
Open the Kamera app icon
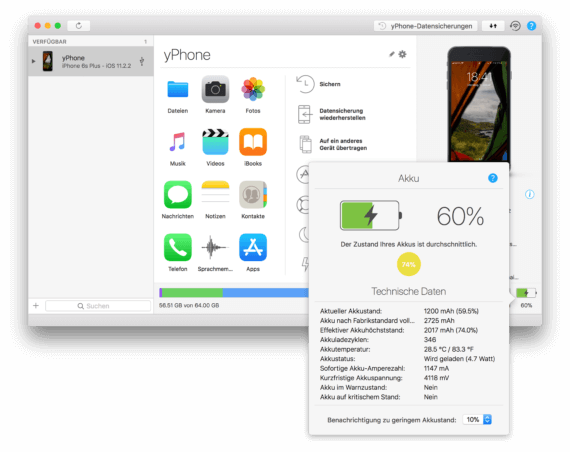215,89
